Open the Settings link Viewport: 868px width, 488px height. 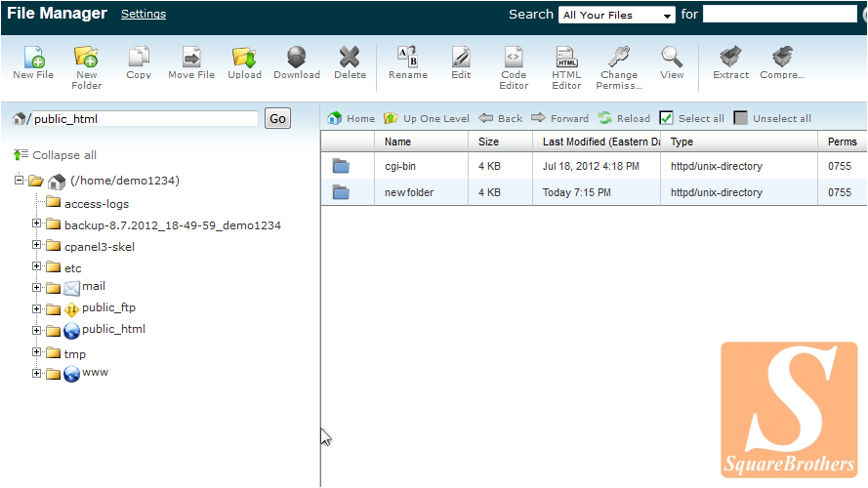point(144,14)
